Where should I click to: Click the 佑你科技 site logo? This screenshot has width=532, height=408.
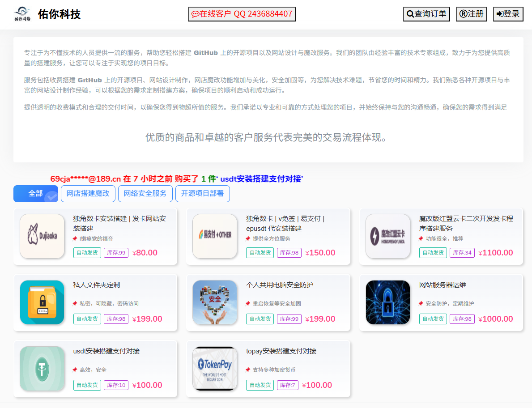[22, 14]
